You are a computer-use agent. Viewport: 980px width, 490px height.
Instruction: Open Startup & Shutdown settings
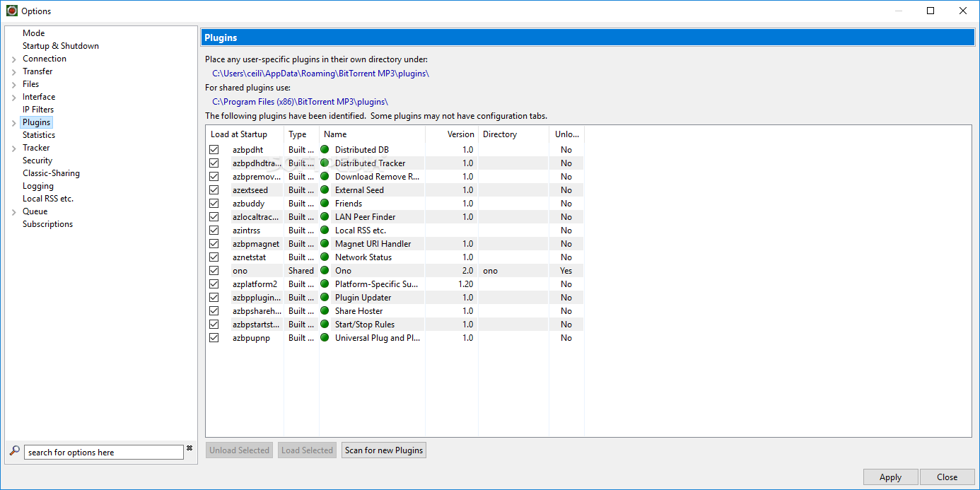click(x=61, y=46)
